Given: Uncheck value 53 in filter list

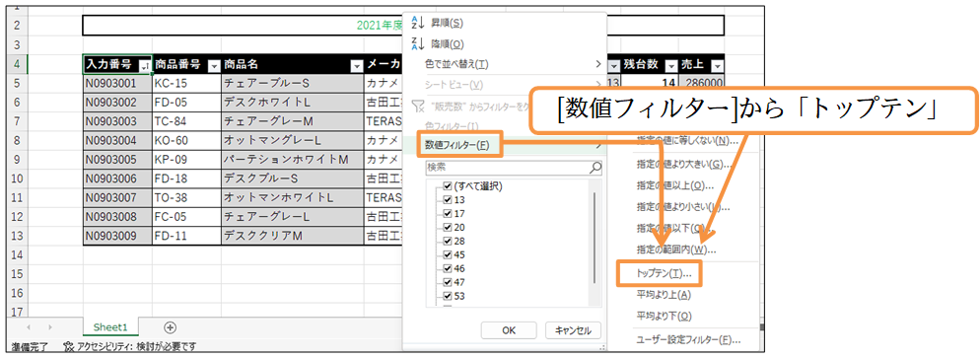Looking at the screenshot, I should pos(448,296).
